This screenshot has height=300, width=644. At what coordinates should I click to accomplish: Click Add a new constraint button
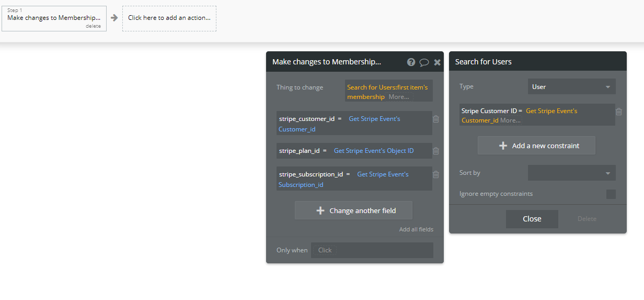[536, 146]
